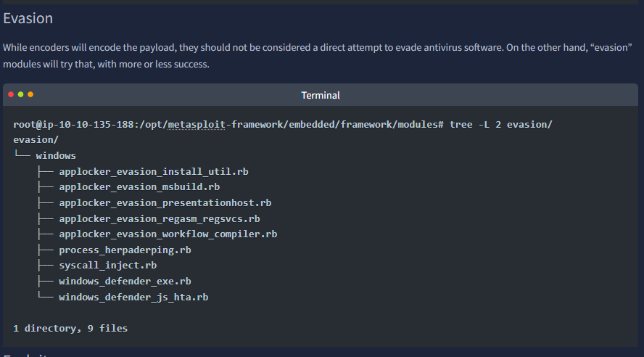644x357 pixels.
Task: Select applocker_evasion_workflow_compiler.rb file name
Action: coord(168,234)
